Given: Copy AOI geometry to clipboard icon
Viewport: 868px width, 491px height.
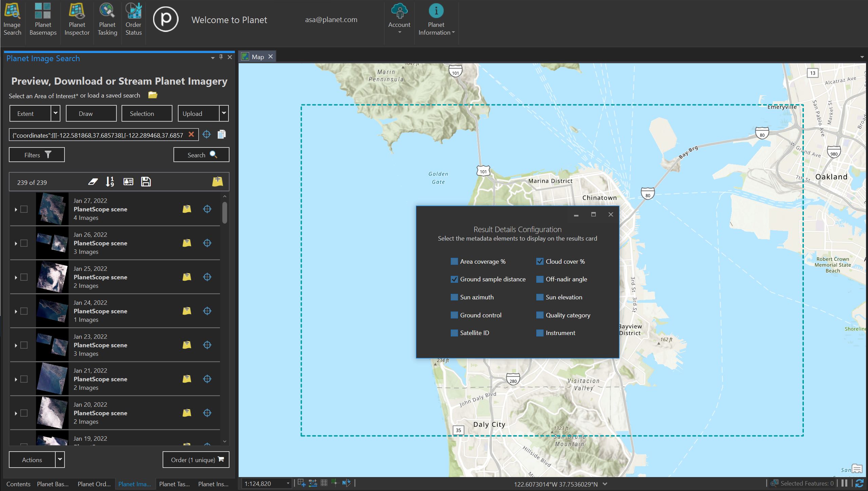Looking at the screenshot, I should pyautogui.click(x=222, y=135).
